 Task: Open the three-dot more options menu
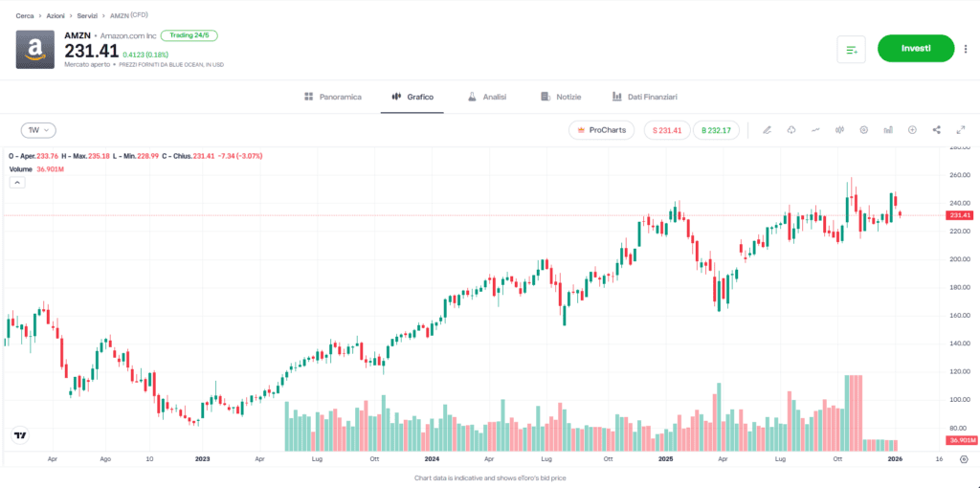[x=966, y=49]
